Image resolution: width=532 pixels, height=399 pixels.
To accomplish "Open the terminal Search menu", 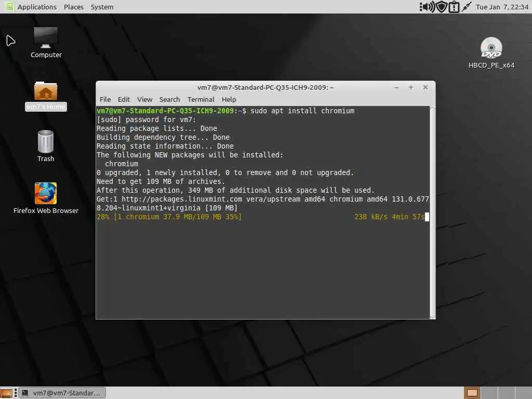I will 170,99.
